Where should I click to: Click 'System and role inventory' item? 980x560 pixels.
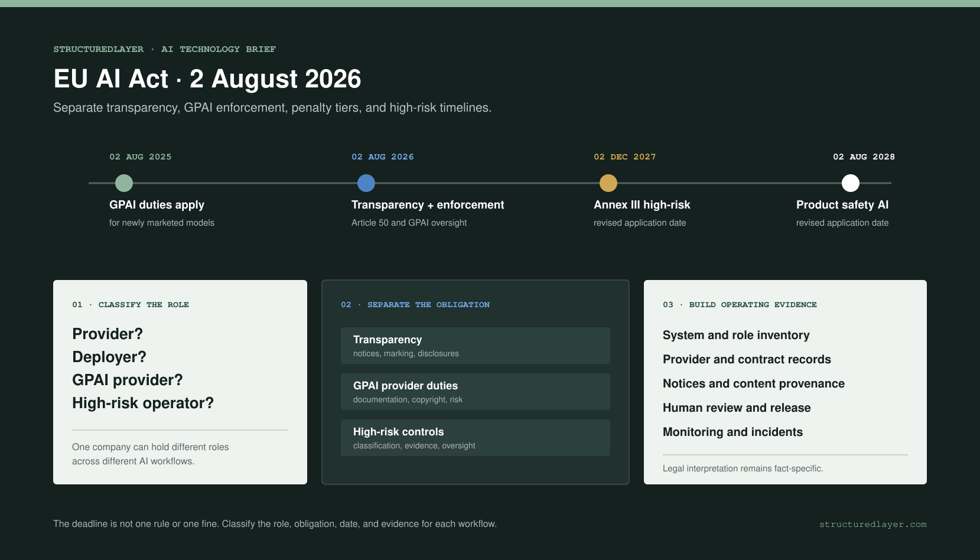pos(736,336)
